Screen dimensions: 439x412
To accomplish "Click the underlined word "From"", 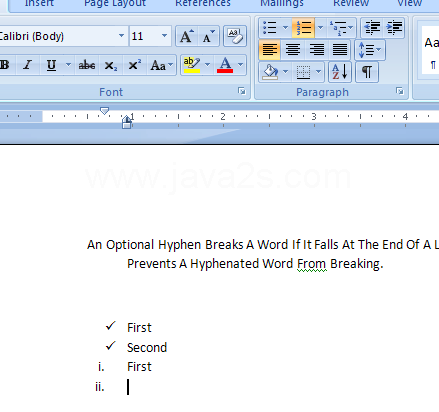I will click(312, 264).
